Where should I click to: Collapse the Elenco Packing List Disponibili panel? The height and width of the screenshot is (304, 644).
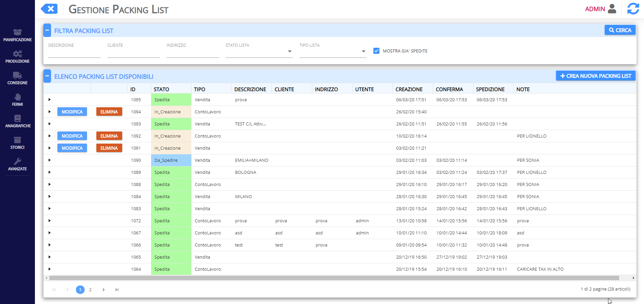(47, 76)
